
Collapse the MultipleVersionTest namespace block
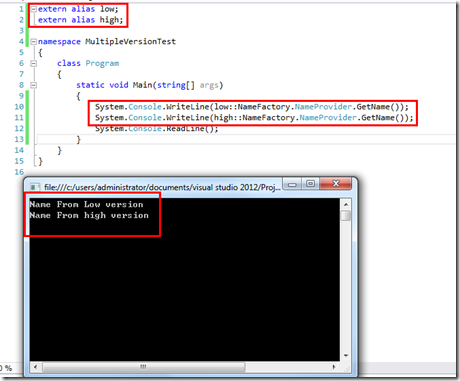[34, 42]
